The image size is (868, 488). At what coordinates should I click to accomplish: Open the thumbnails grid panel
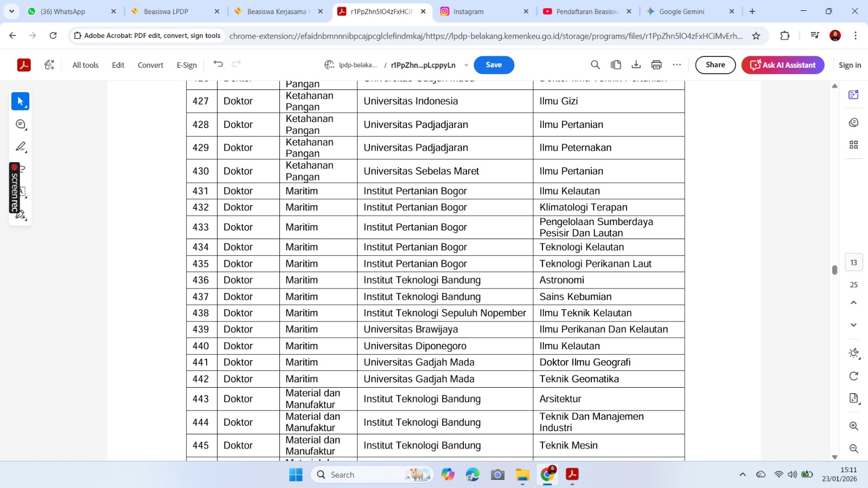853,145
